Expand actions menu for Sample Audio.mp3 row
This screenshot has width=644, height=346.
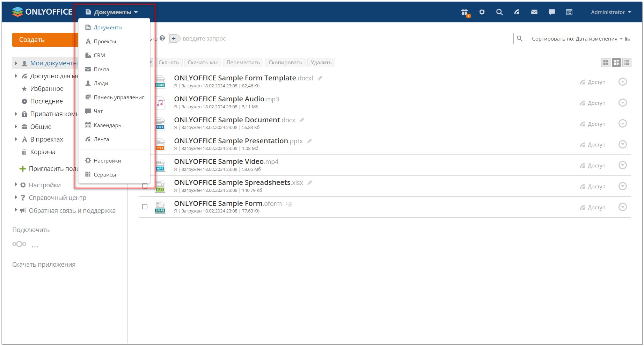pos(622,103)
